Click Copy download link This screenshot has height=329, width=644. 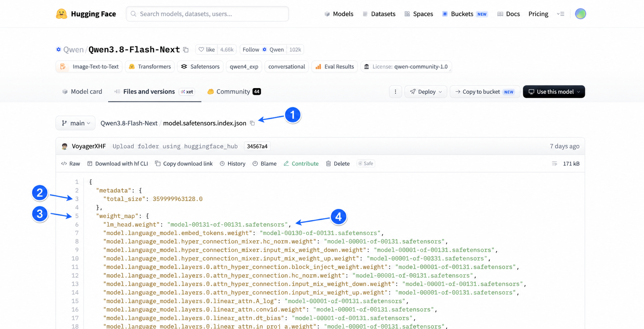pyautogui.click(x=184, y=164)
